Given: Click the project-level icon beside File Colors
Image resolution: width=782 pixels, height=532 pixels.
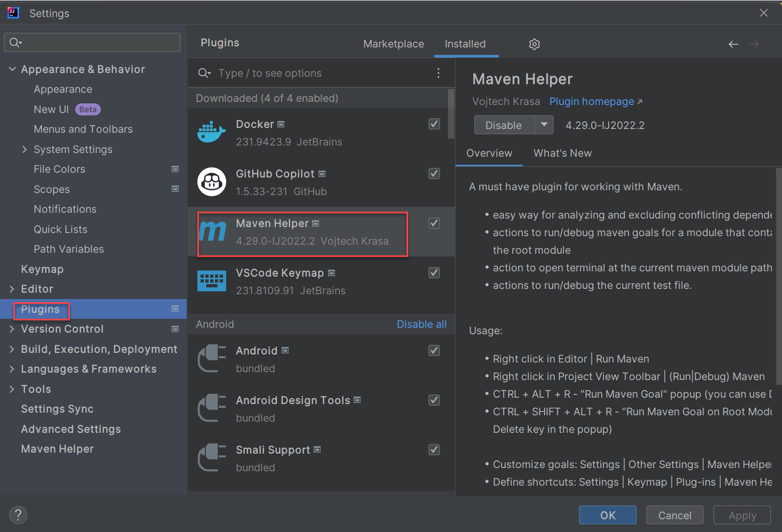Looking at the screenshot, I should point(175,169).
